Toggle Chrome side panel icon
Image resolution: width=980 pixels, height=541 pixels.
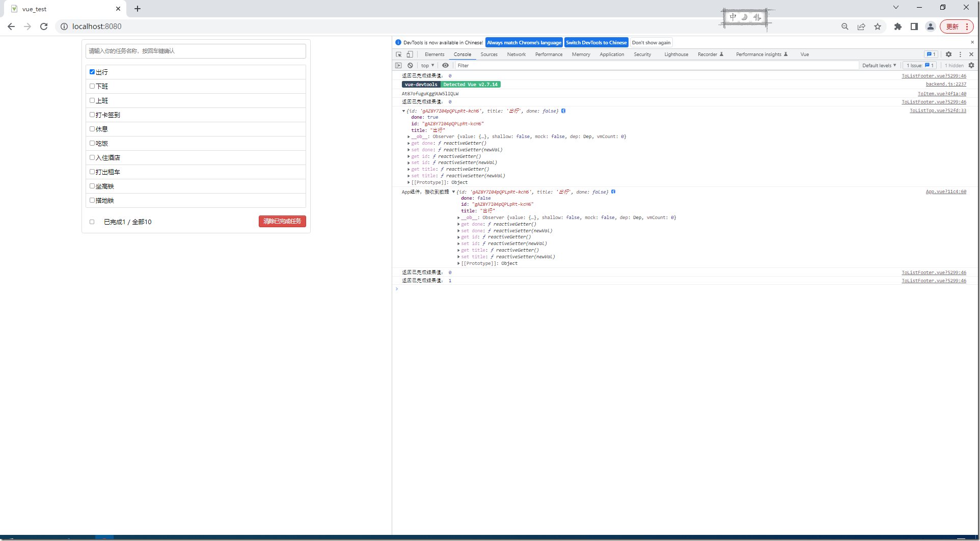(x=914, y=26)
